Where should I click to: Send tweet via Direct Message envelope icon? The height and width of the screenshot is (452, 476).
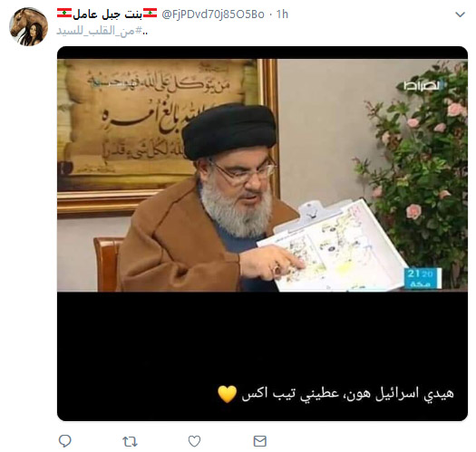point(260,441)
